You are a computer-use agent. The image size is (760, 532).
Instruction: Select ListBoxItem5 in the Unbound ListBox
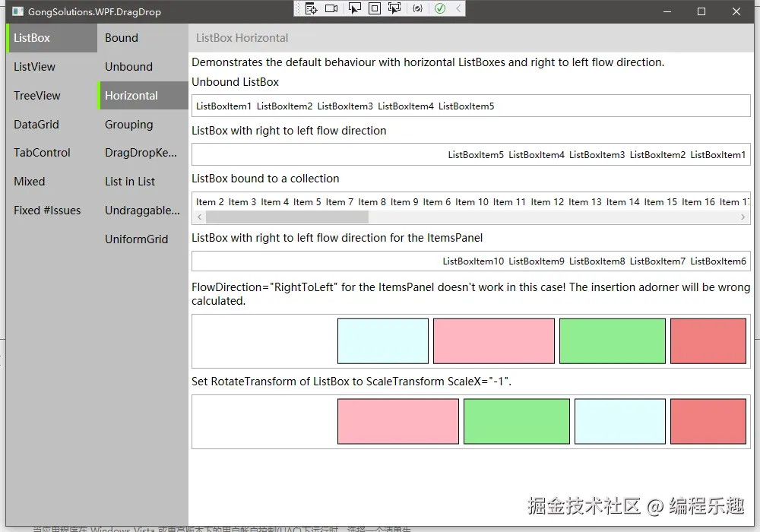pos(467,106)
